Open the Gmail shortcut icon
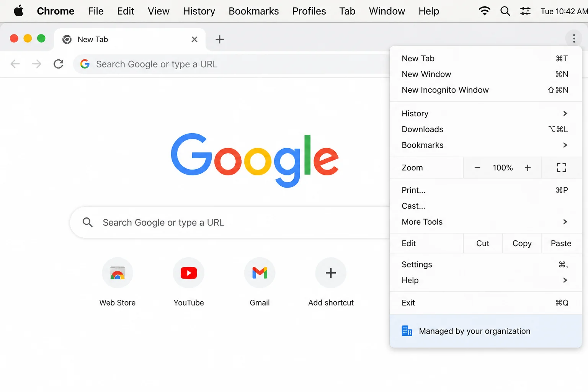This screenshot has height=392, width=588. 260,273
